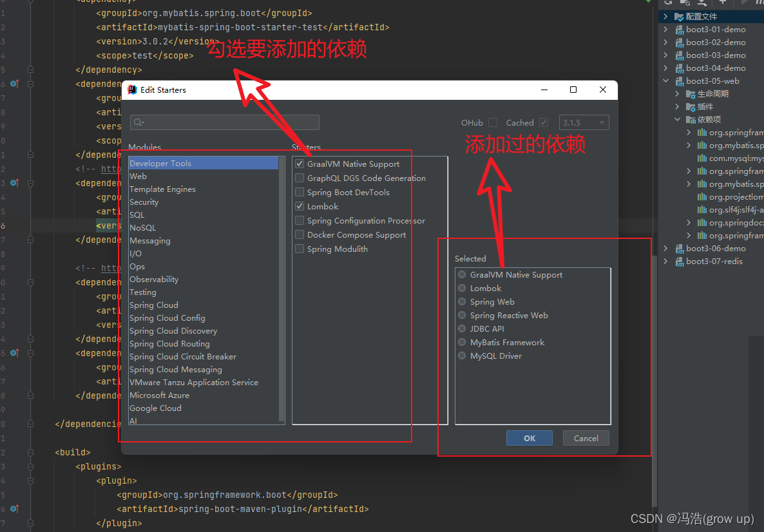Select the Security module category
Screen dimensions: 764x532
click(203, 202)
